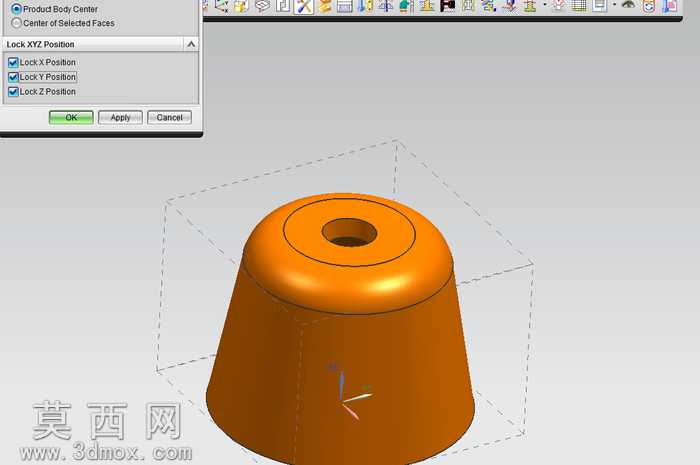Click the dark arch-shaped toolbar icon
The image size is (700, 465).
(628, 5)
